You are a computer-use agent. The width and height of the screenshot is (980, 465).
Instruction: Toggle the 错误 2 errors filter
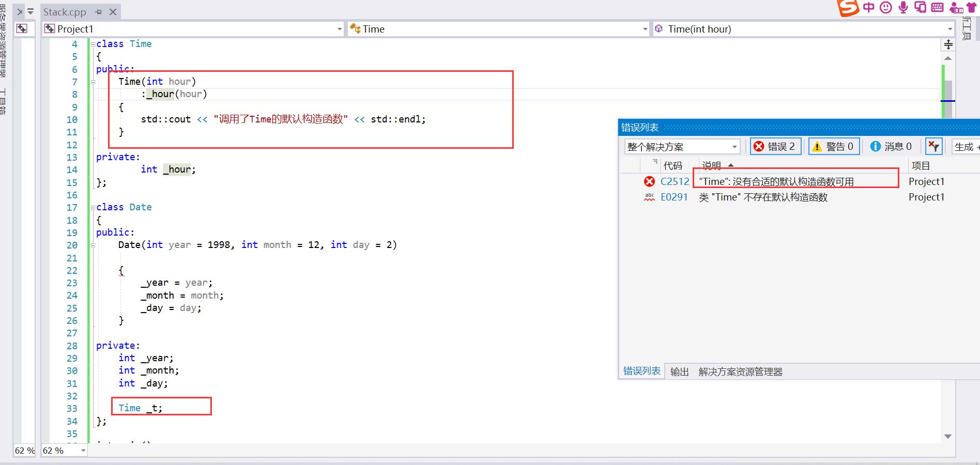[x=775, y=147]
